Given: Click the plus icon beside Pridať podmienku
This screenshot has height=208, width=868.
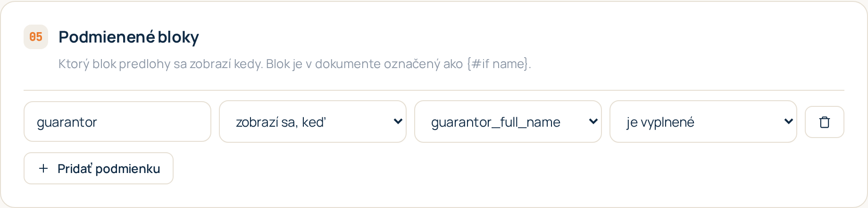Looking at the screenshot, I should [x=43, y=168].
